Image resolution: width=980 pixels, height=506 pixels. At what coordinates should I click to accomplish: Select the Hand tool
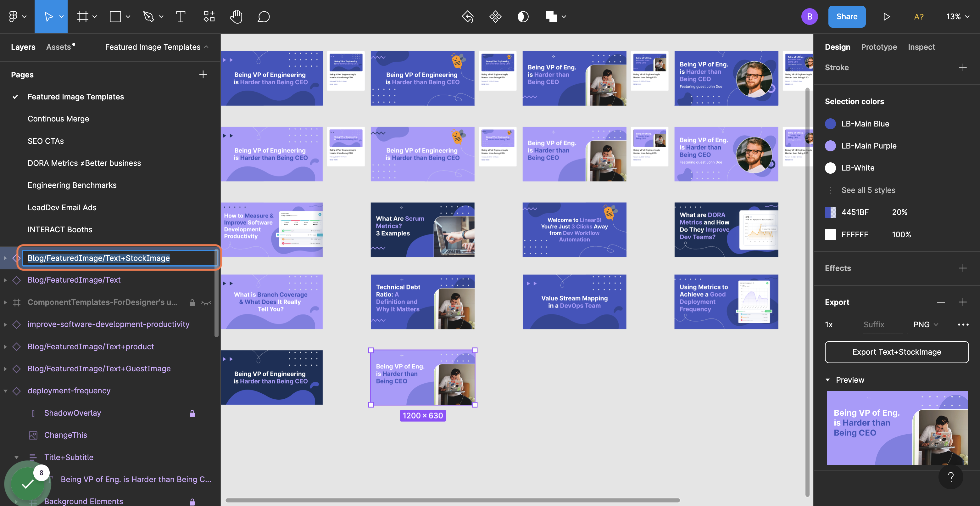(x=236, y=16)
